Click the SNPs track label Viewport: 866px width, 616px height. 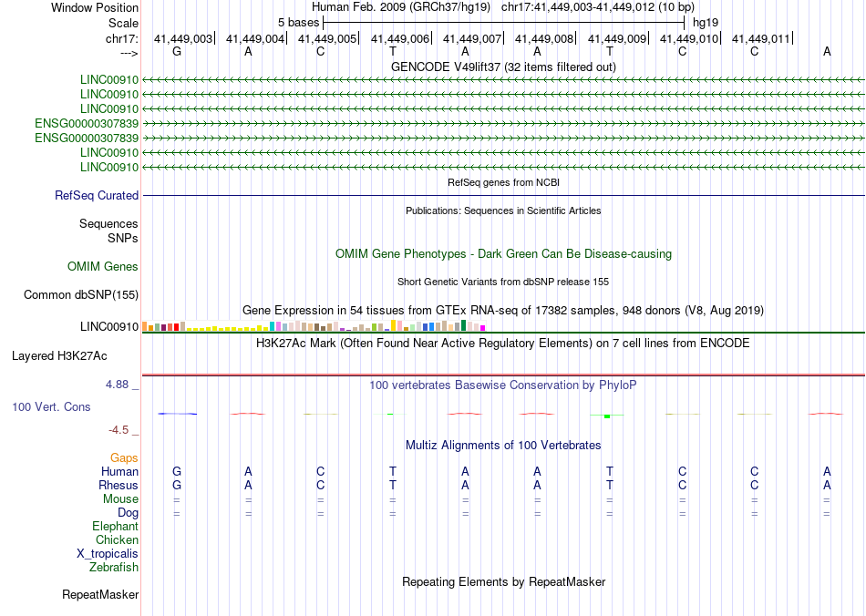tap(123, 238)
